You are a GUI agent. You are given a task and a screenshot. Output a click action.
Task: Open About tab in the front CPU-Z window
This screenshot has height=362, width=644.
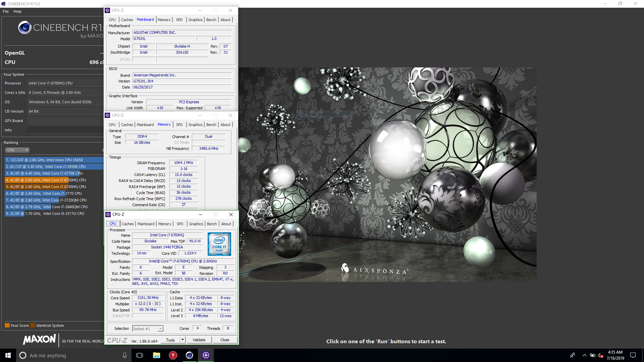[x=226, y=224]
